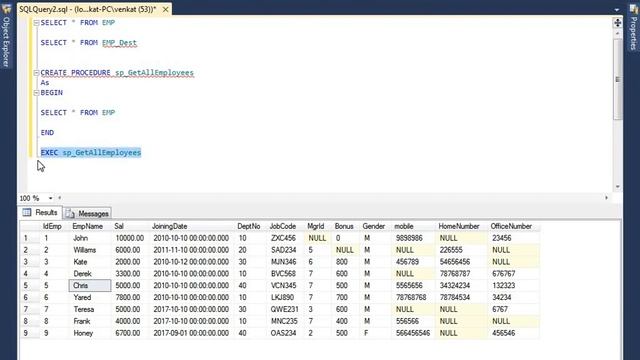
Task: Close the SQLQuery2.sql tab
Action: (x=165, y=9)
